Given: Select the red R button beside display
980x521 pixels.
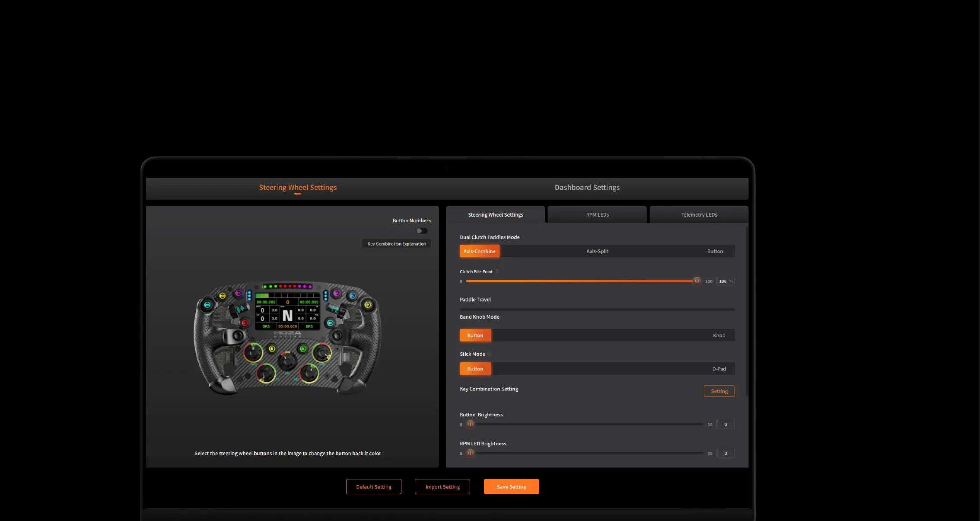Looking at the screenshot, I should [245, 323].
